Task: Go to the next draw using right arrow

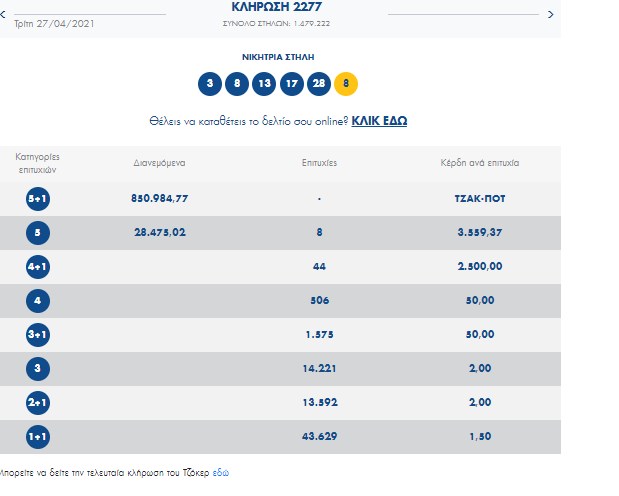Action: (x=550, y=15)
